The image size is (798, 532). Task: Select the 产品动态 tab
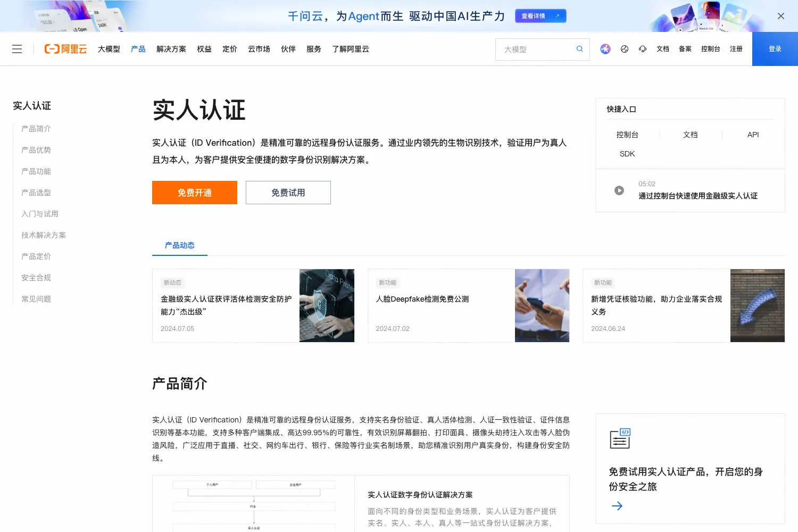pyautogui.click(x=180, y=245)
